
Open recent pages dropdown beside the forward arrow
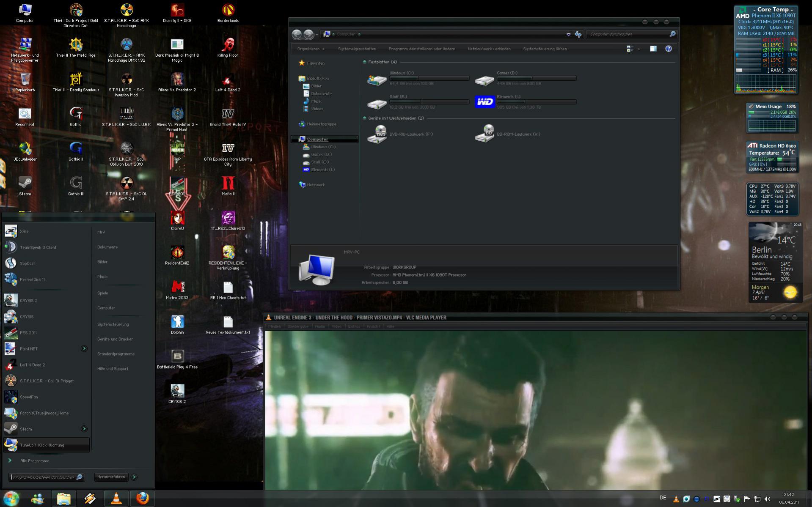tap(317, 35)
